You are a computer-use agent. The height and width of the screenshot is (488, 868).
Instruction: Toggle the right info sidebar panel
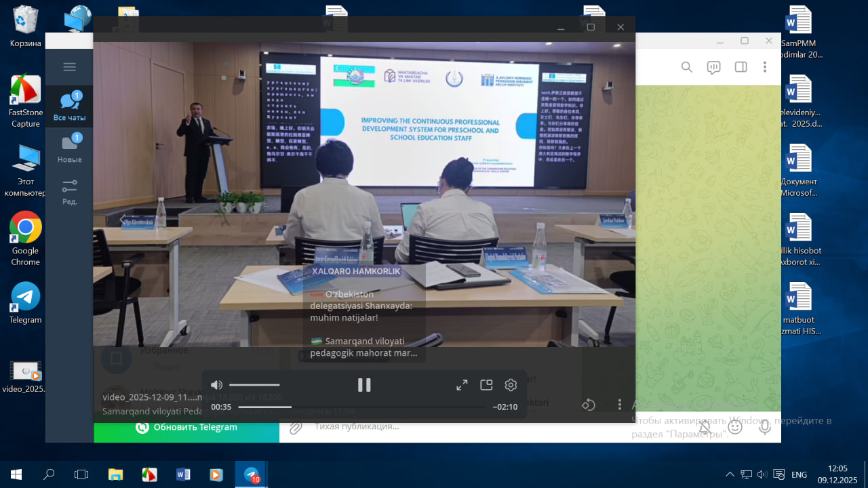741,67
